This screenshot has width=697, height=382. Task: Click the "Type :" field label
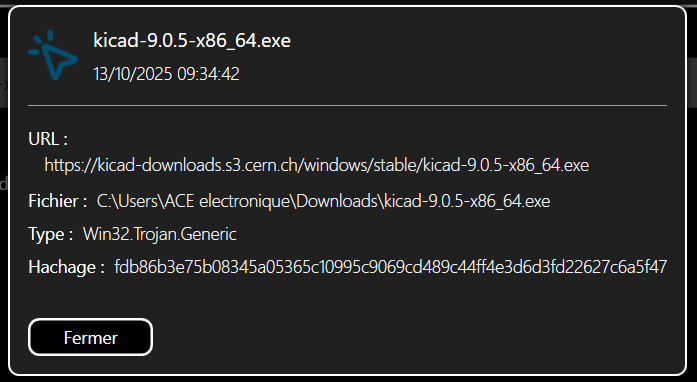pyautogui.click(x=51, y=234)
